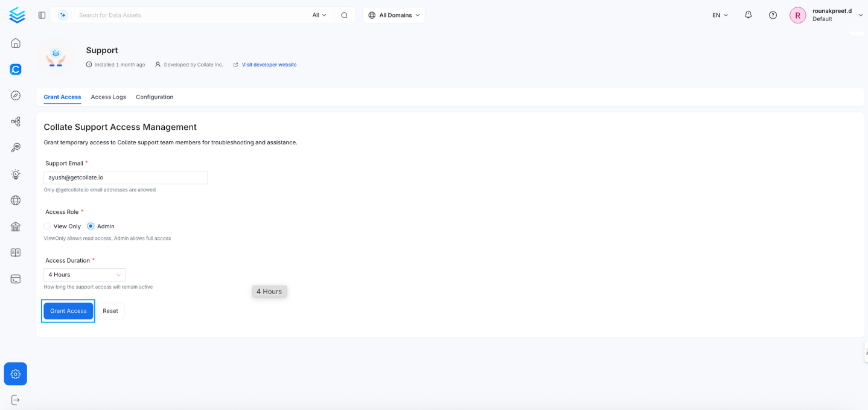This screenshot has width=868, height=410.
Task: Open the help question mark icon
Action: pos(773,15)
